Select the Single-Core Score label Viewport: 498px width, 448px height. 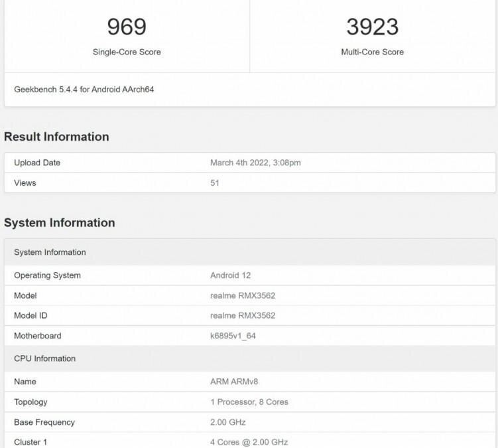(x=127, y=52)
